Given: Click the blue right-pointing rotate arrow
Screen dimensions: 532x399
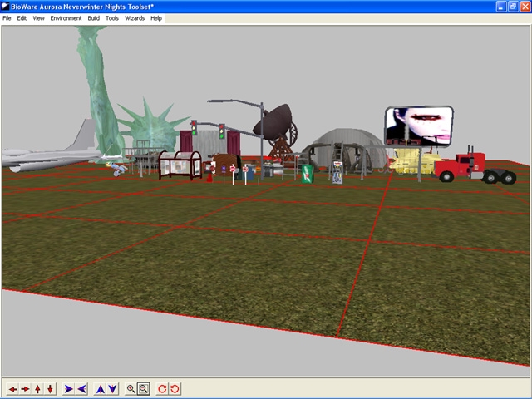Looking at the screenshot, I should point(69,388).
